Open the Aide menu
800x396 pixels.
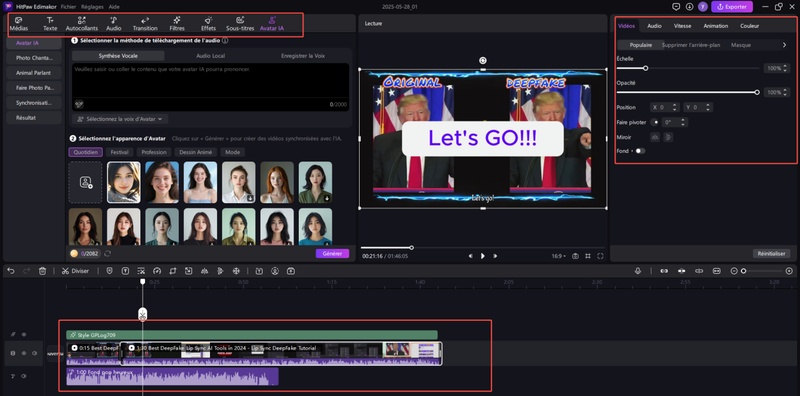click(114, 7)
